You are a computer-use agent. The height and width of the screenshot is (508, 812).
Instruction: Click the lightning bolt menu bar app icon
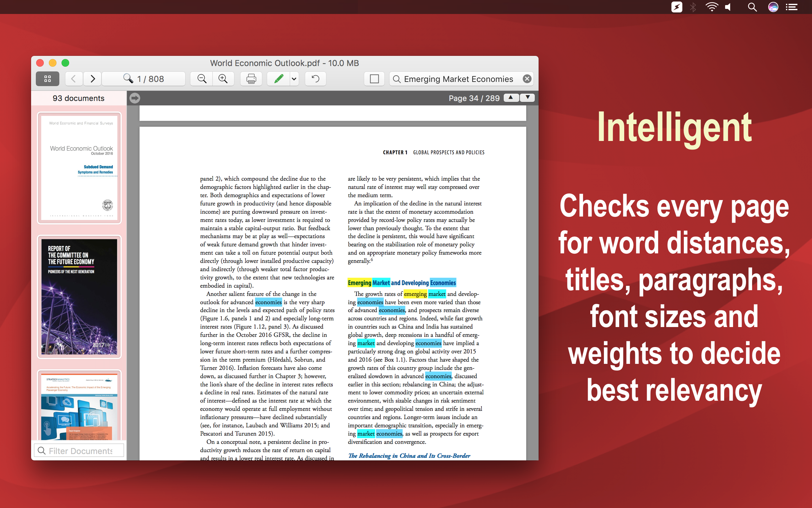click(677, 7)
